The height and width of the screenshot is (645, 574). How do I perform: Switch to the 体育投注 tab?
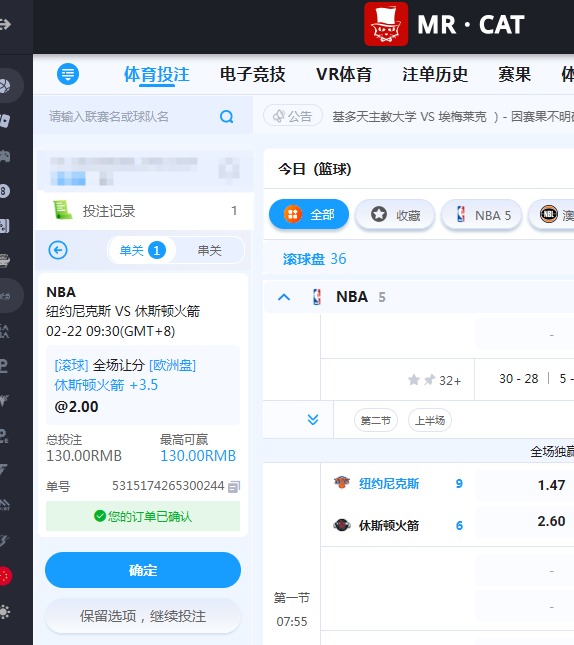[157, 74]
